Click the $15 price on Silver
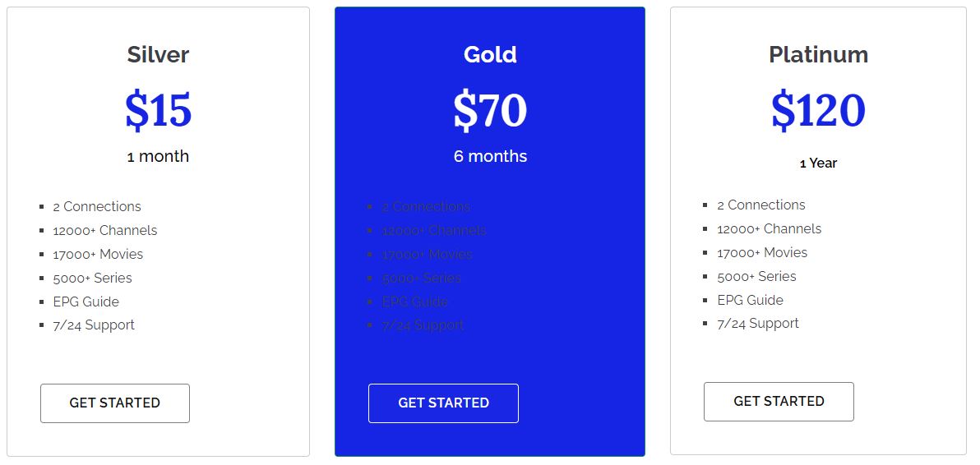The image size is (980, 465). 158,110
